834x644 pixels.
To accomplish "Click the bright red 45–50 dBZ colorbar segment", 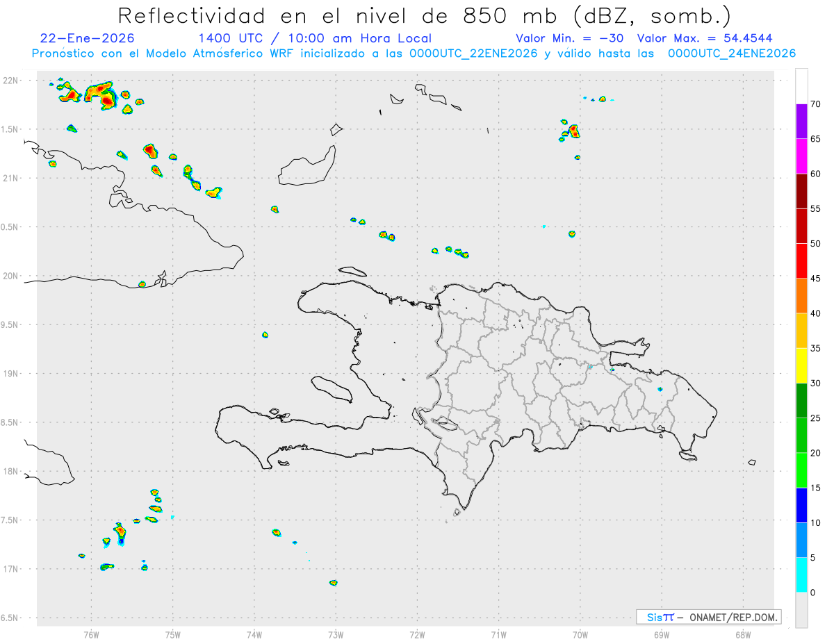I will 801,261.
